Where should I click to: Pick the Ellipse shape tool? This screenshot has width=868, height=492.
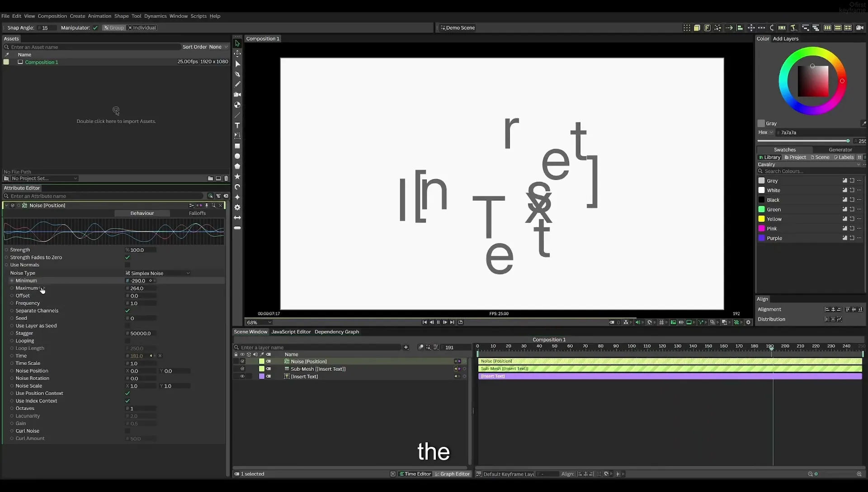(x=237, y=156)
